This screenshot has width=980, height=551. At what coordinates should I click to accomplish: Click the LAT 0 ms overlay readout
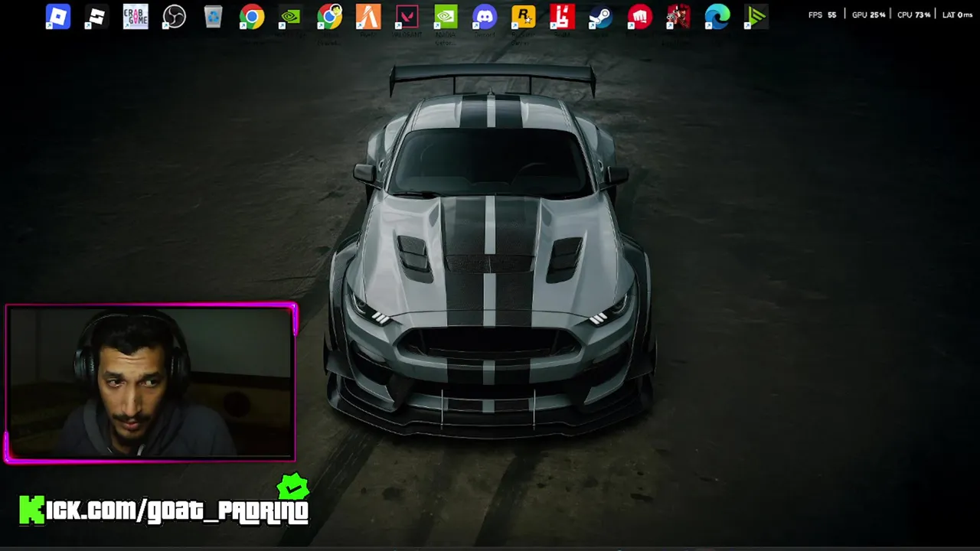point(957,15)
